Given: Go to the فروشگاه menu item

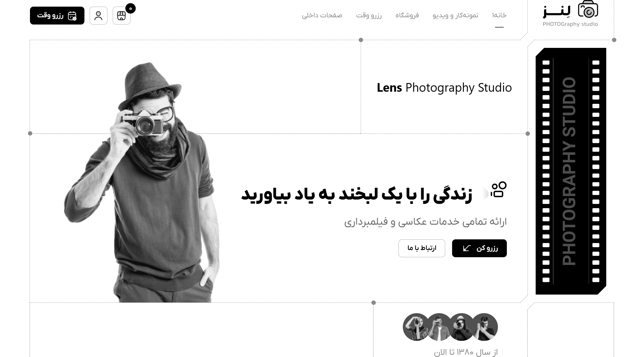Looking at the screenshot, I should click(x=407, y=15).
